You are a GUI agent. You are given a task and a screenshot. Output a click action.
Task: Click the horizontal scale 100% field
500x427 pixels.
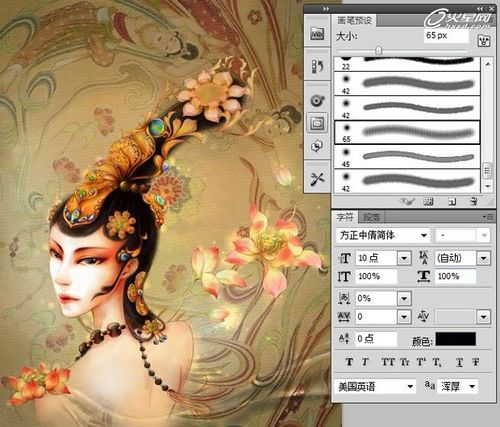(x=456, y=276)
